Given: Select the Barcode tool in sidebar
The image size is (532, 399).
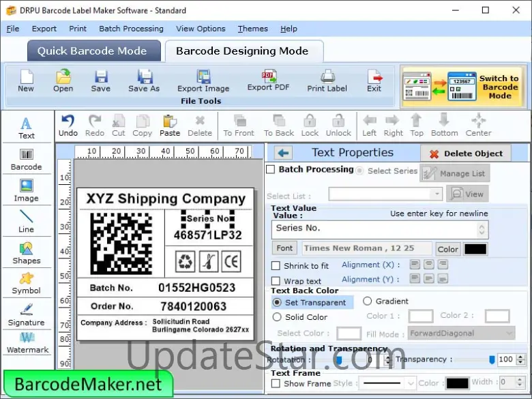Looking at the screenshot, I should (x=27, y=160).
